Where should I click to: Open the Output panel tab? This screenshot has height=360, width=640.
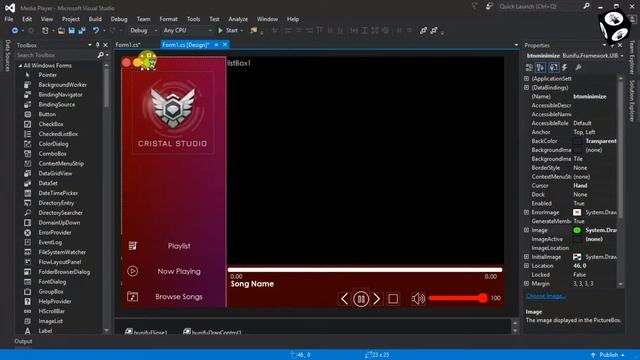[x=23, y=341]
